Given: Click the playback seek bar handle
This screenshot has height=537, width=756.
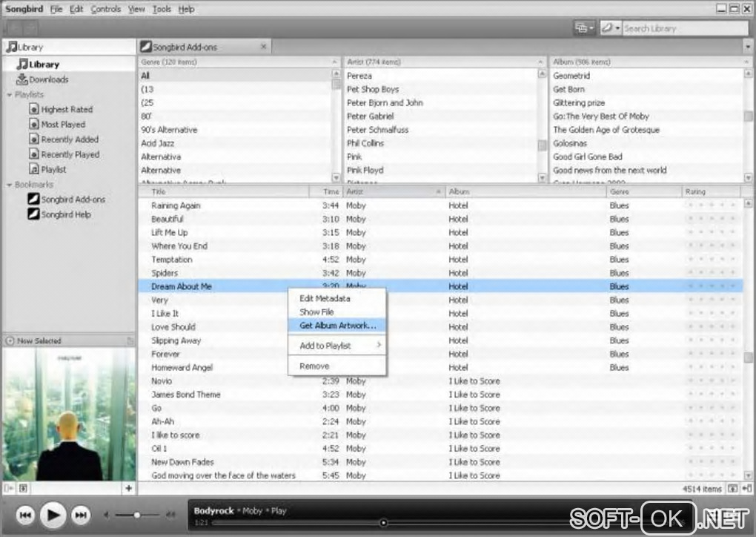Looking at the screenshot, I should 383,522.
